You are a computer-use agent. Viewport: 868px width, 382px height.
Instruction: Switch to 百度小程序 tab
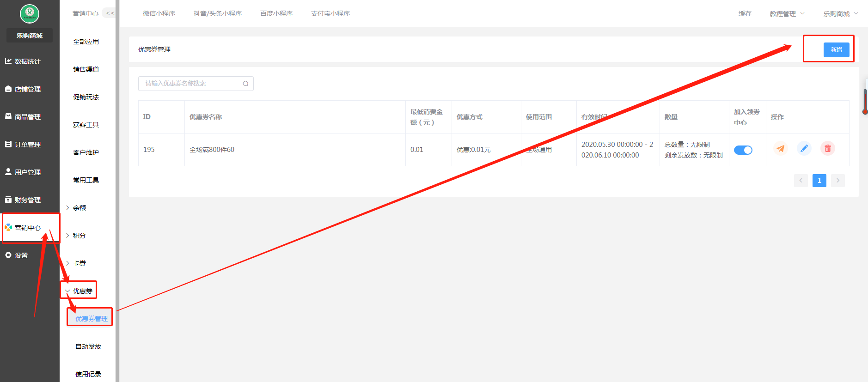[x=276, y=13]
